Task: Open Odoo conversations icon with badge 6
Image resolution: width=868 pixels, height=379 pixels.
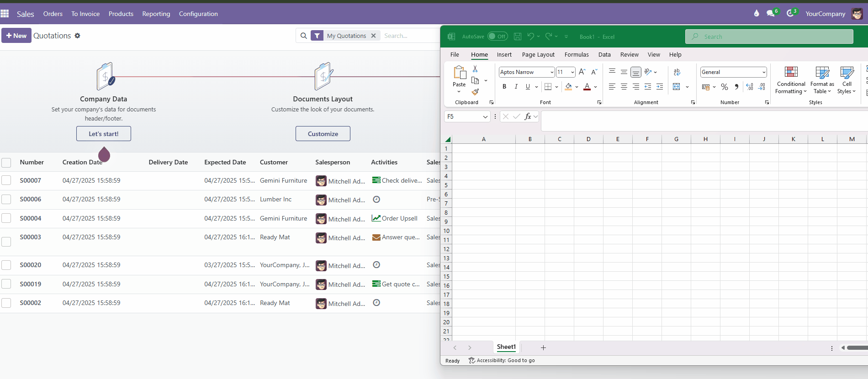Action: tap(771, 14)
